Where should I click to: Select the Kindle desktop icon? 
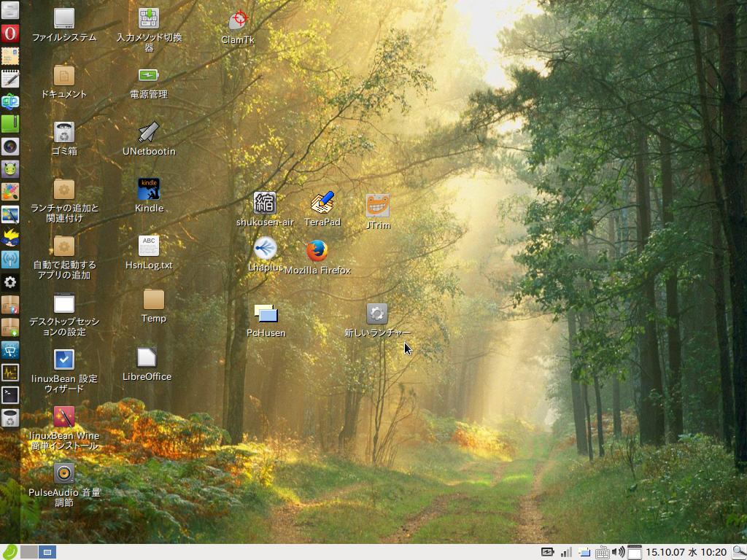149,195
